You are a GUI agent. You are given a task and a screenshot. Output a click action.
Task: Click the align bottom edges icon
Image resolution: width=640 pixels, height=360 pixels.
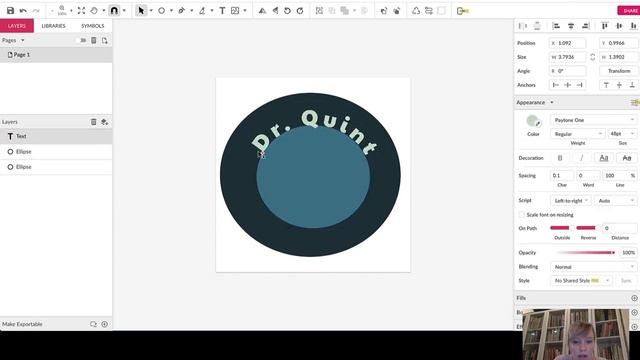633,26
